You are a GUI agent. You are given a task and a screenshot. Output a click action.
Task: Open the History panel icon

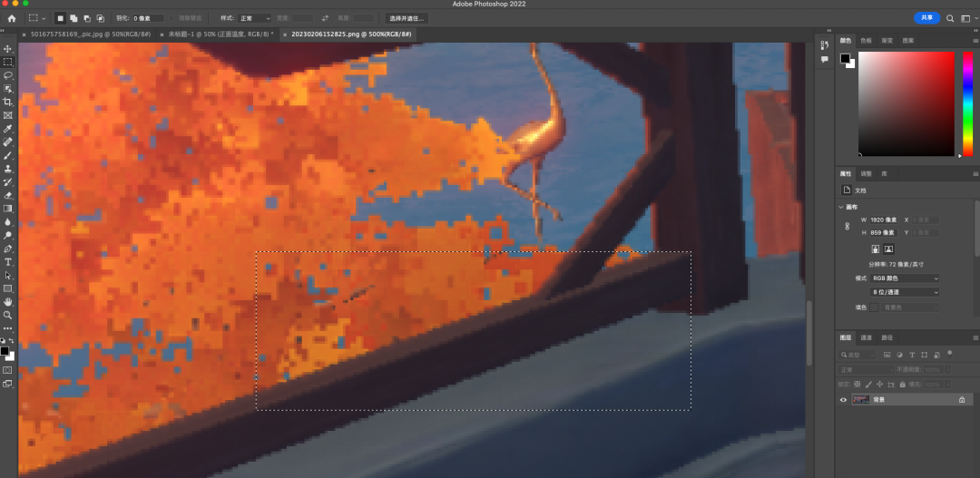824,45
